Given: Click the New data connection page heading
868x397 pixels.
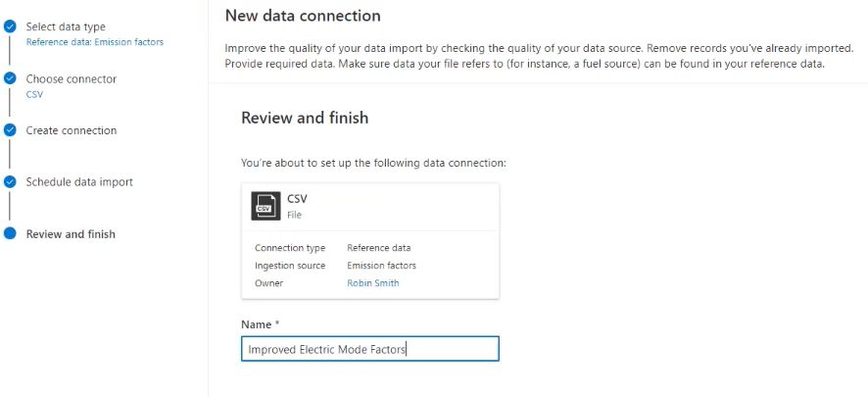Looking at the screenshot, I should pos(303,16).
